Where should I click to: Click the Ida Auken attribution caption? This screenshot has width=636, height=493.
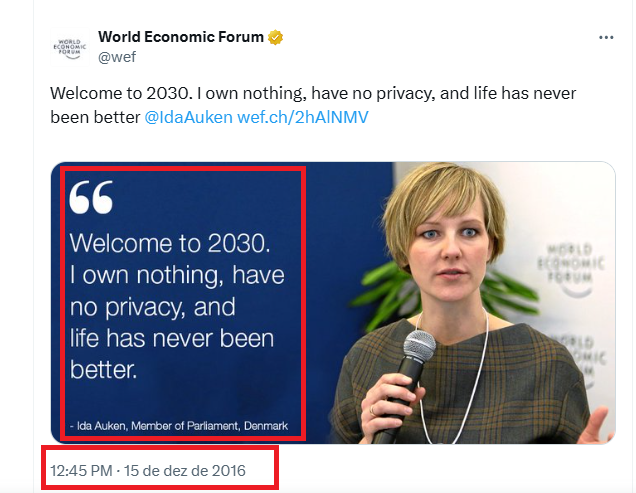[179, 426]
